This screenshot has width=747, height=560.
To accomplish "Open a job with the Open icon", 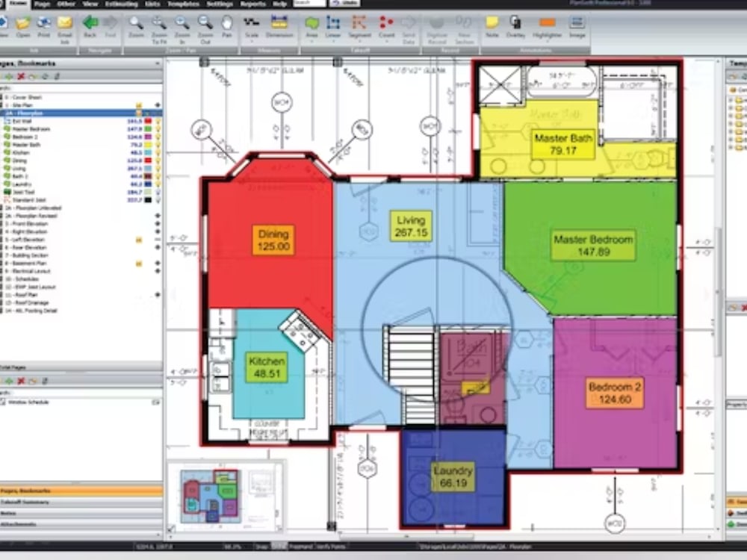I will (23, 27).
